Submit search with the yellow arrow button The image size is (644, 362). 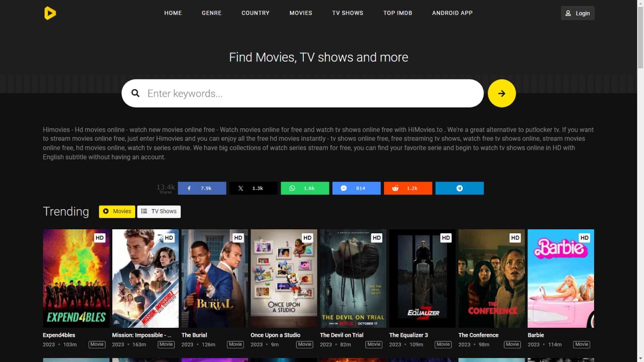click(x=502, y=93)
